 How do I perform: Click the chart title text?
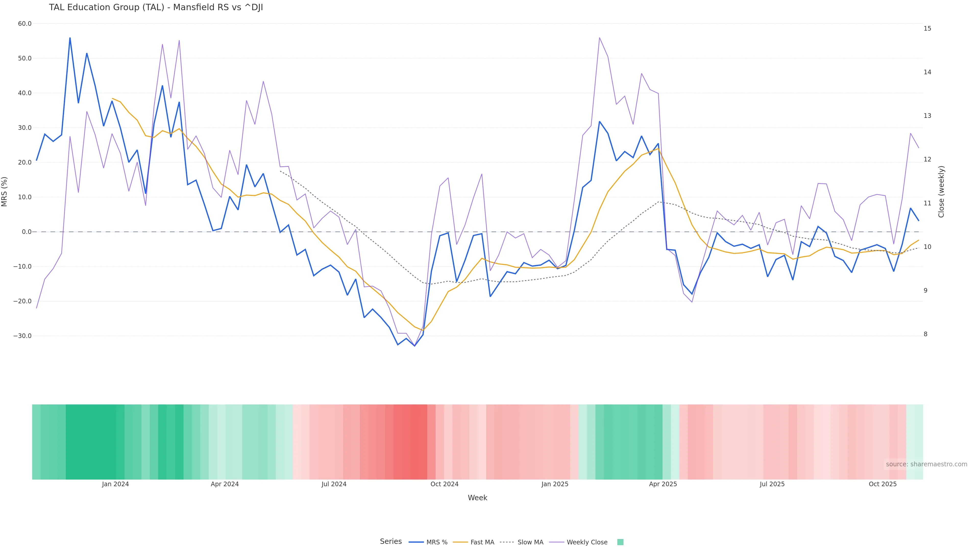tap(156, 8)
